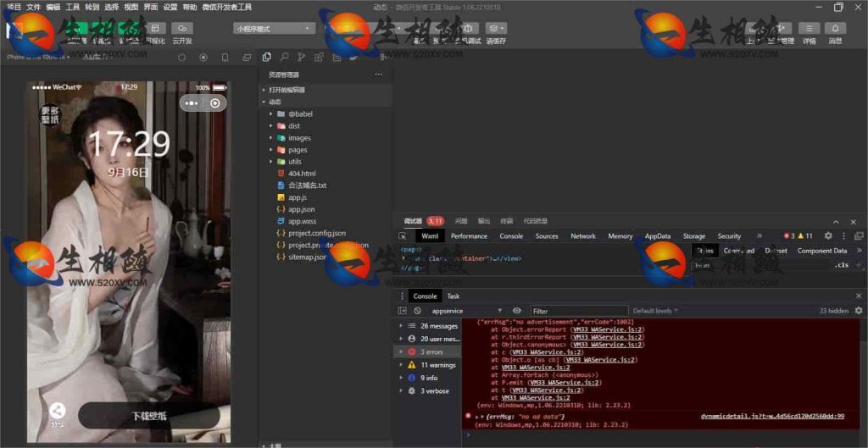This screenshot has height=448, width=868.
Task: Select the Explorer files icon
Action: [x=267, y=57]
